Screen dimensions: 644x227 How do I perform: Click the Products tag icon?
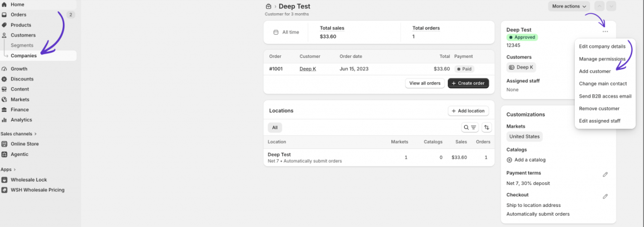(x=4, y=25)
